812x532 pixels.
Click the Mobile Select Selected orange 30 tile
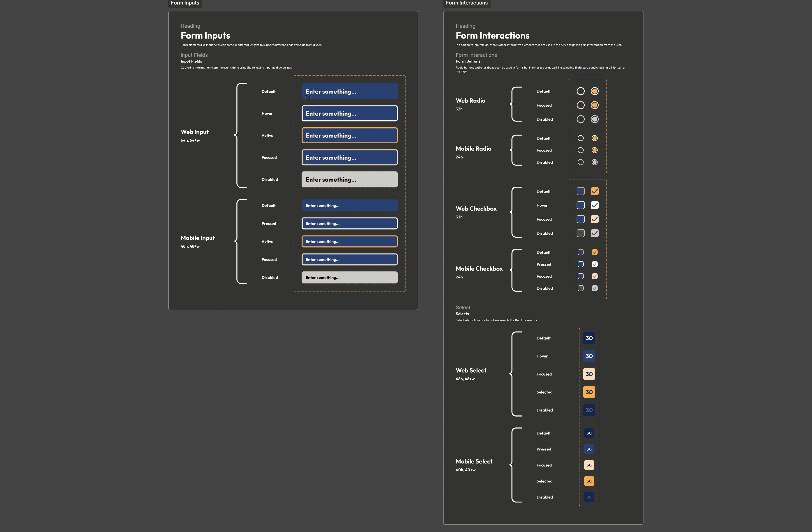[589, 481]
